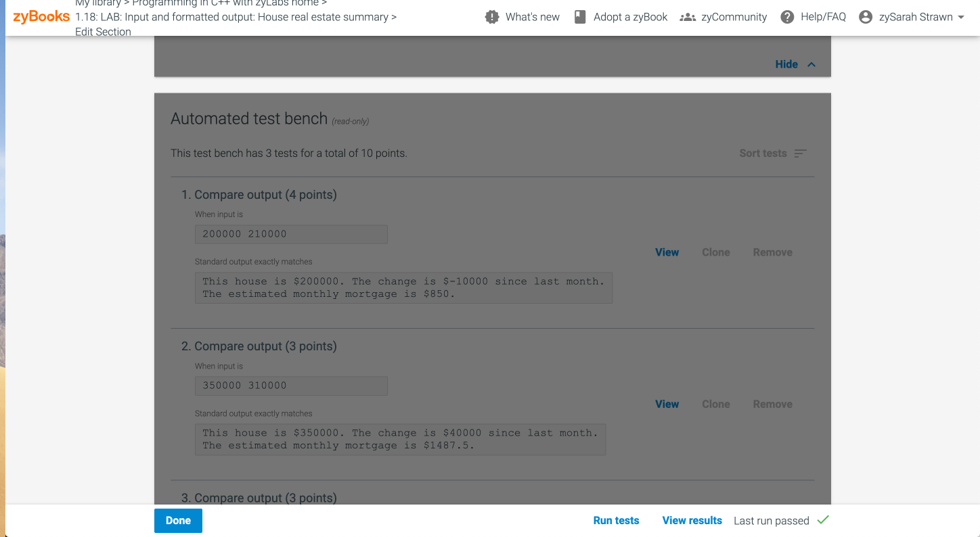Viewport: 980px width, 537px height.
Task: Open the zyBooks home logo
Action: pos(41,17)
